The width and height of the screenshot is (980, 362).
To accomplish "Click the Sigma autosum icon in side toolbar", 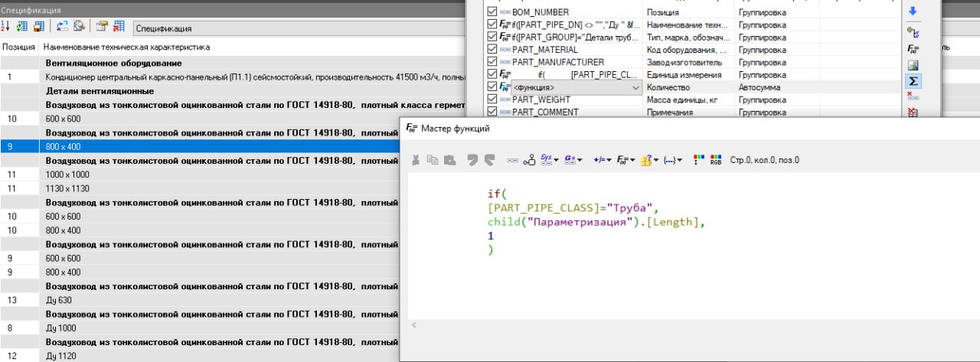I will 912,80.
